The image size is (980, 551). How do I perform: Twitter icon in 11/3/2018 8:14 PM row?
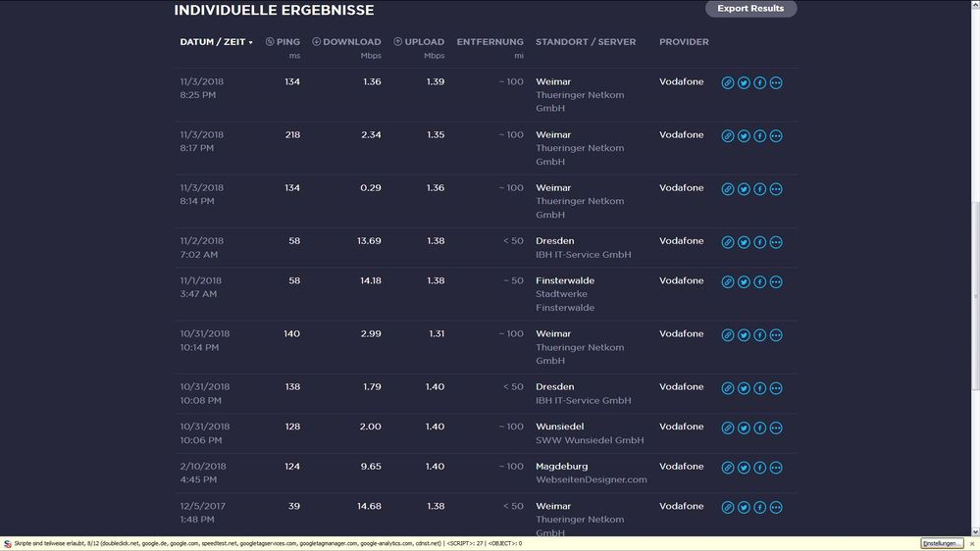pyautogui.click(x=744, y=188)
